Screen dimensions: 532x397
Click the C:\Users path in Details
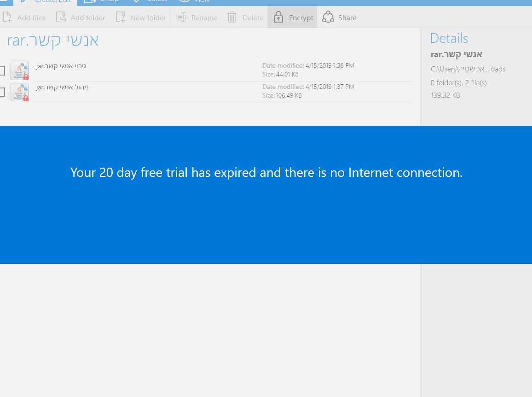pyautogui.click(x=468, y=69)
